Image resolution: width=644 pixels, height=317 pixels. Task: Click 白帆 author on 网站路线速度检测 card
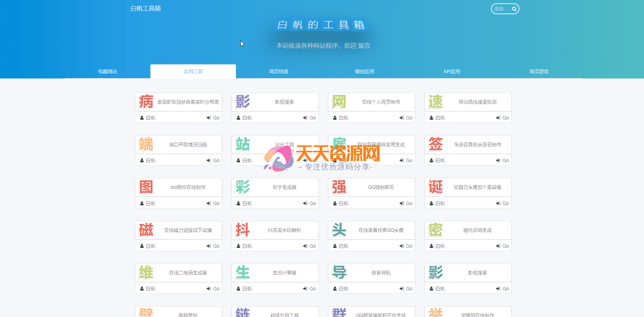437,118
